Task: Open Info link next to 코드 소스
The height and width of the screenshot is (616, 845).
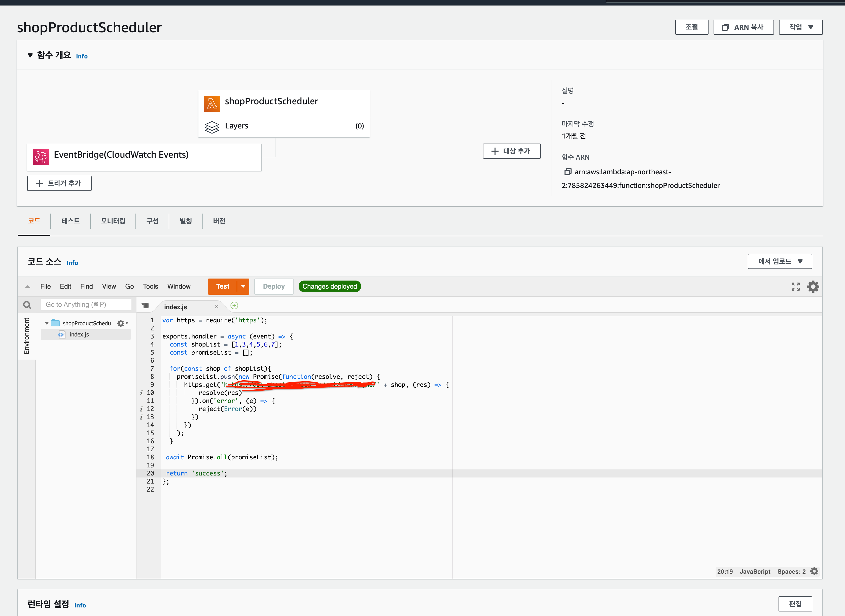Action: 72,263
